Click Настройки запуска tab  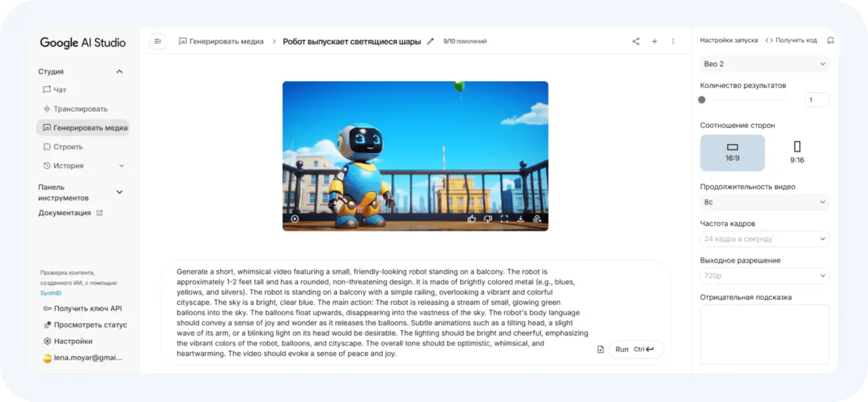coord(729,41)
